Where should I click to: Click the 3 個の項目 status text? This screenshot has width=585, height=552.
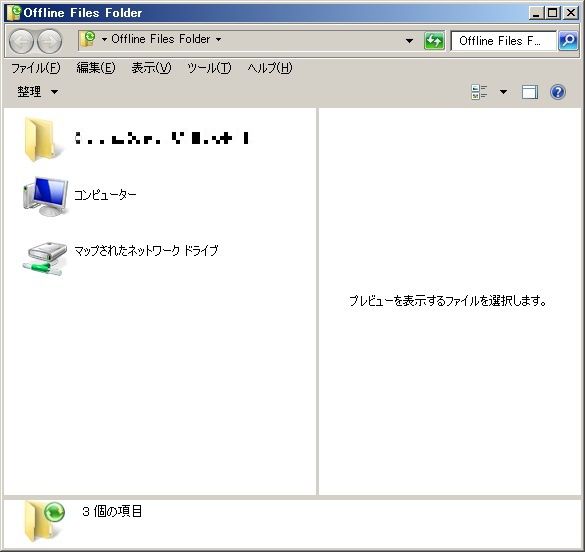112,511
